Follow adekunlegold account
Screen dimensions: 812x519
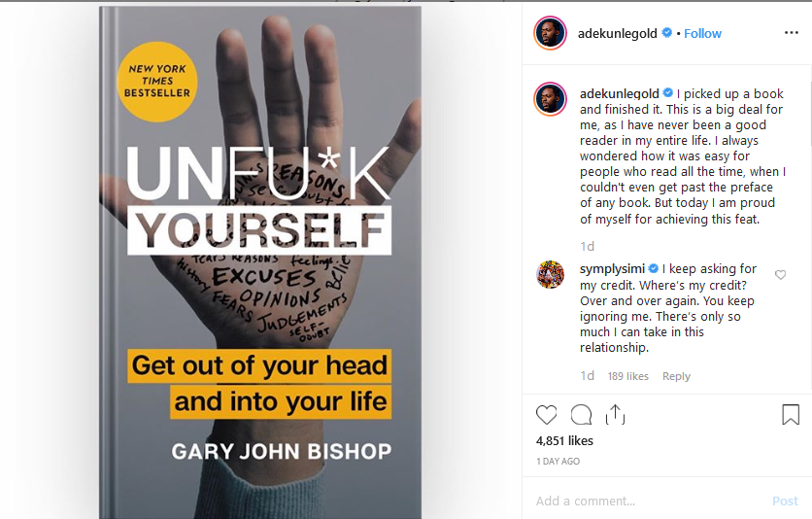[x=702, y=34]
